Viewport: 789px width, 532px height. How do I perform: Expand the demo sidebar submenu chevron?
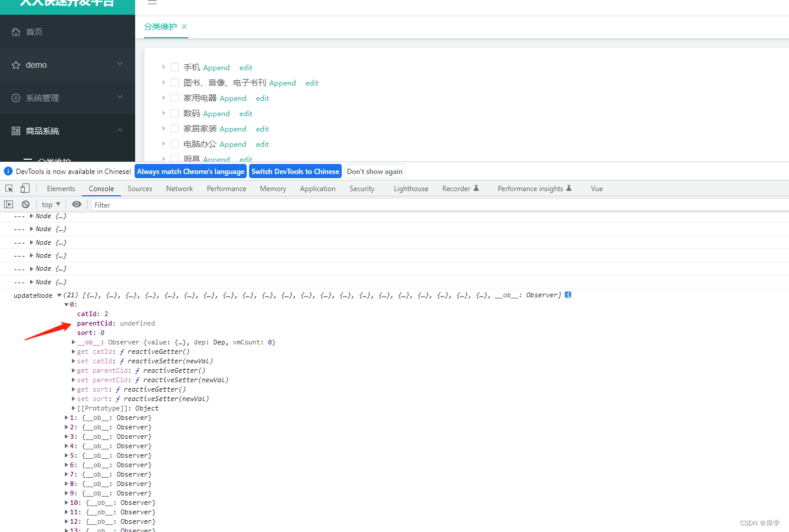(120, 64)
